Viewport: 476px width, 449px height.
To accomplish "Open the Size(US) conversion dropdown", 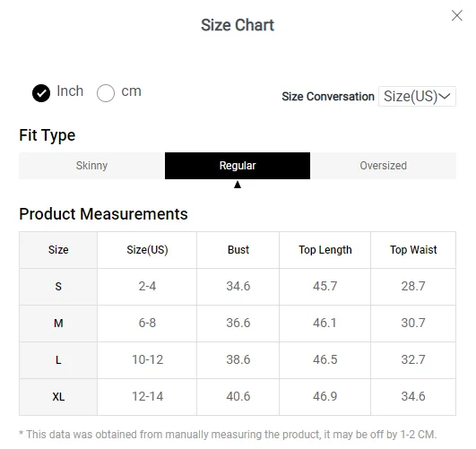I will click(417, 96).
